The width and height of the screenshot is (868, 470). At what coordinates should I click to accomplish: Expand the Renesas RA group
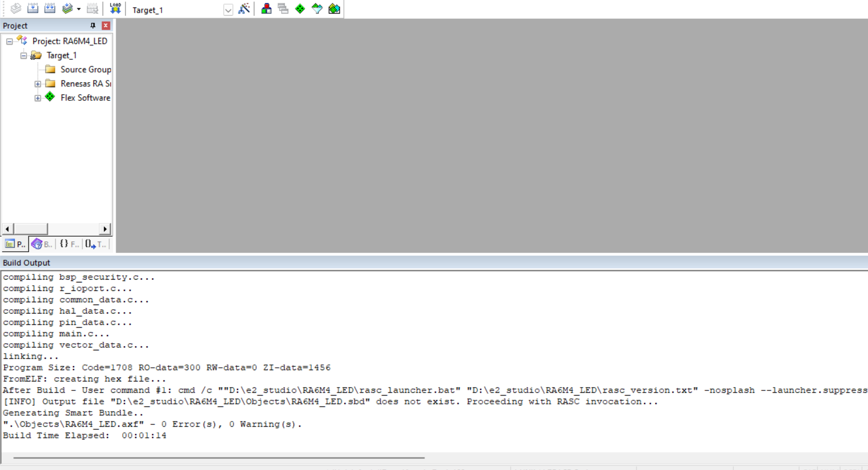pos(38,84)
